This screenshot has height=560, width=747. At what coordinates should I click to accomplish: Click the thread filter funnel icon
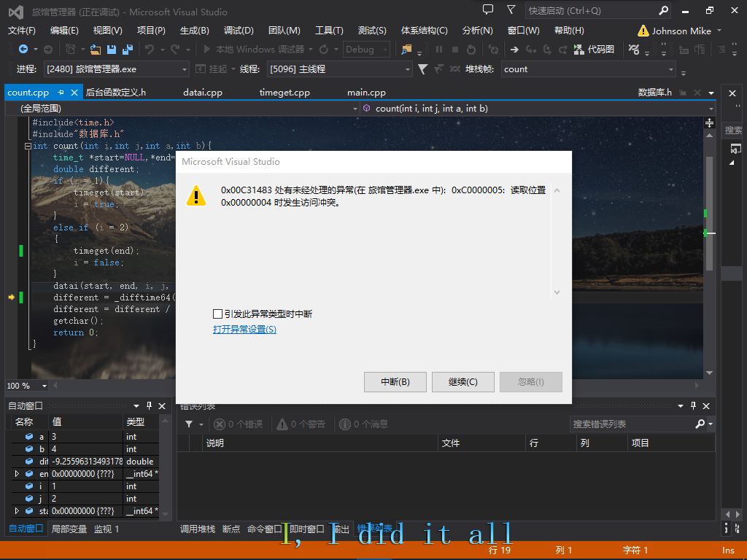point(422,69)
